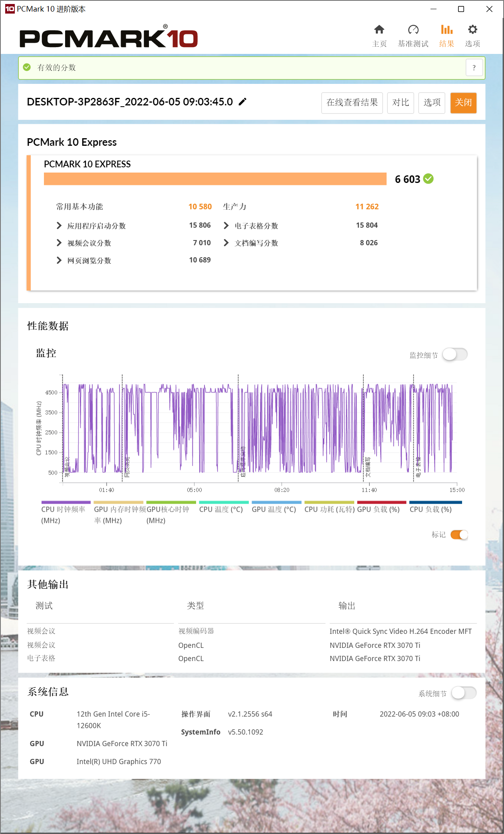504x834 pixels.
Task: Click the 操作界面 version v2.1.2556 s64
Action: [x=250, y=714]
